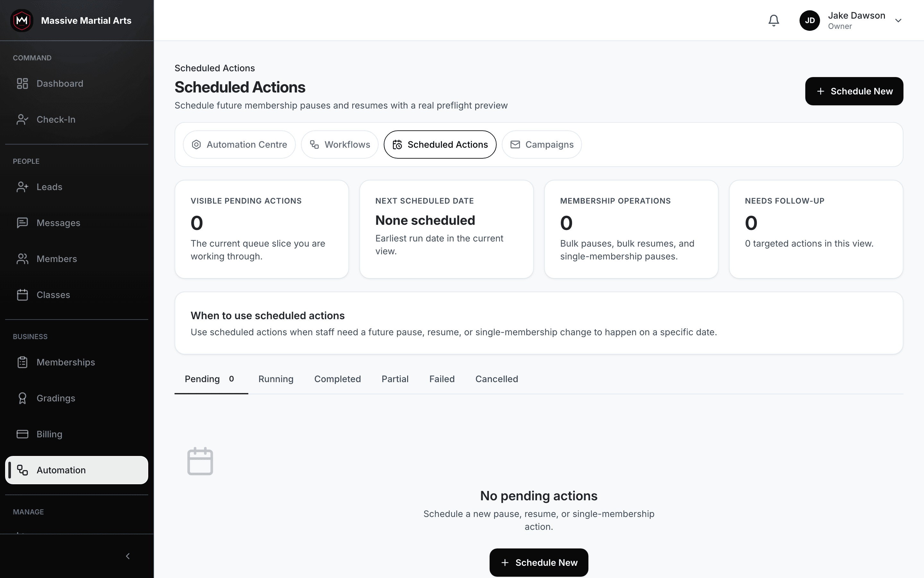Click the Membership Operations card
Image resolution: width=924 pixels, height=578 pixels.
tap(631, 229)
